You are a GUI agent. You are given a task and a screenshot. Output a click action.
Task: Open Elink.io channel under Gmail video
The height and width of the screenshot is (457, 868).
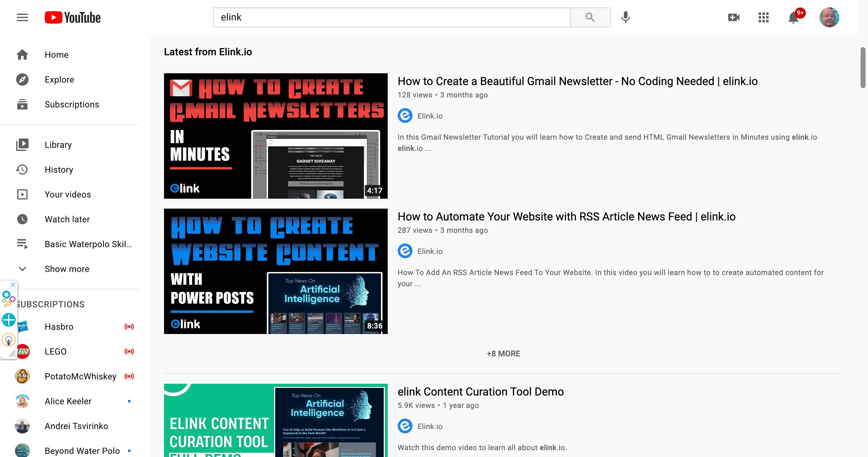(x=430, y=116)
